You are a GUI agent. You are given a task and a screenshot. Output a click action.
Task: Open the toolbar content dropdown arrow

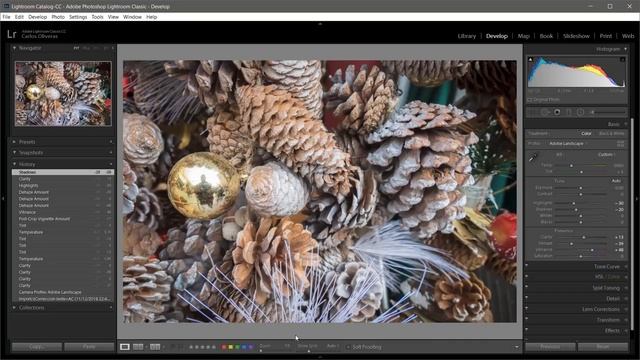[x=517, y=347]
